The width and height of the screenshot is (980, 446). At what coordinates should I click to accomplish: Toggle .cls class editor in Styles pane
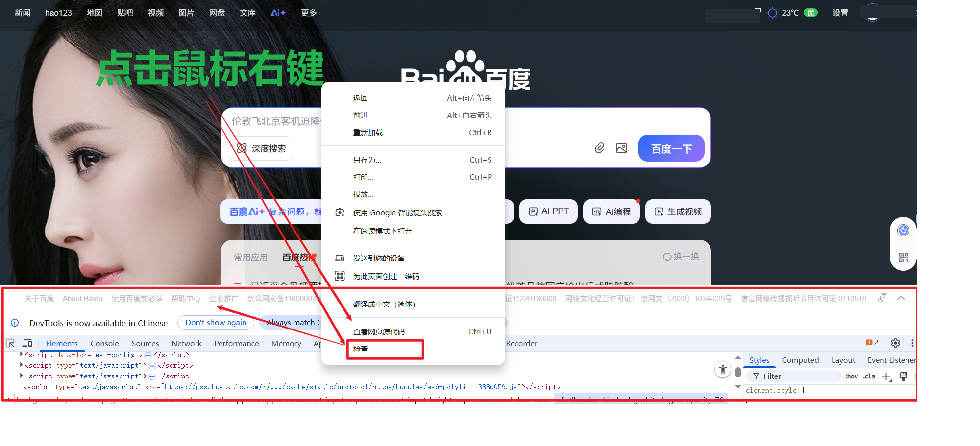[869, 376]
